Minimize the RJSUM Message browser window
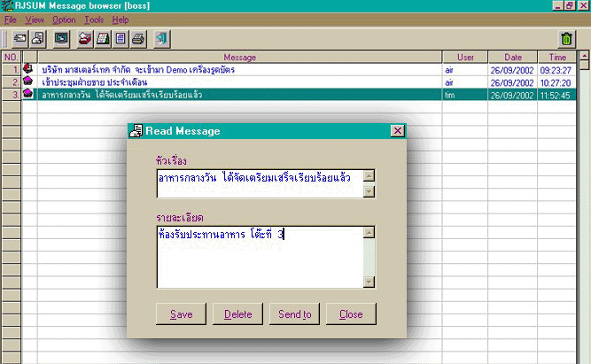591x364 pixels. [558, 5]
